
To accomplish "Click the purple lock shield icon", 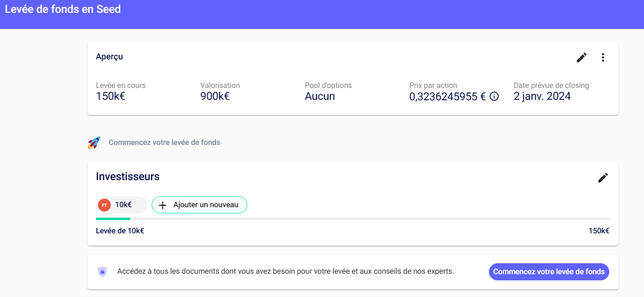I will click(x=102, y=272).
